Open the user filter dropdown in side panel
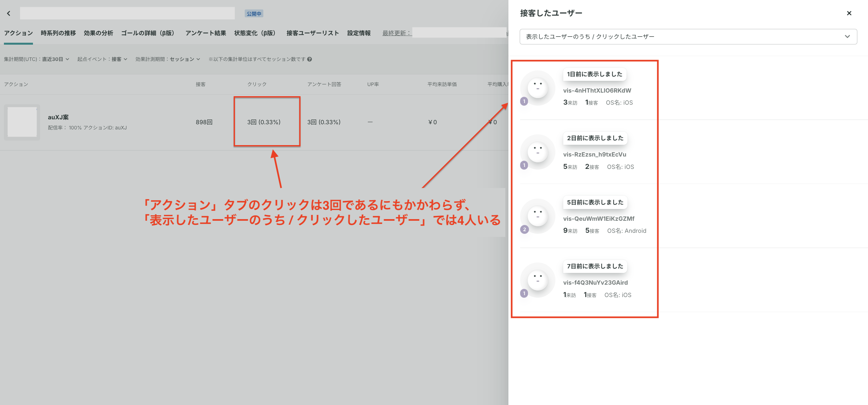This screenshot has height=405, width=868. (688, 37)
